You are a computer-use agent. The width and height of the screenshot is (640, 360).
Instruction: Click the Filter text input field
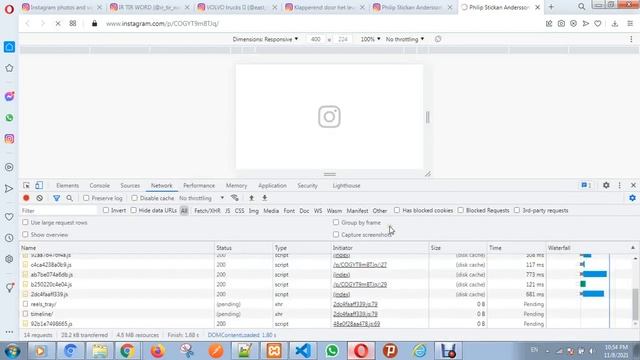59,211
